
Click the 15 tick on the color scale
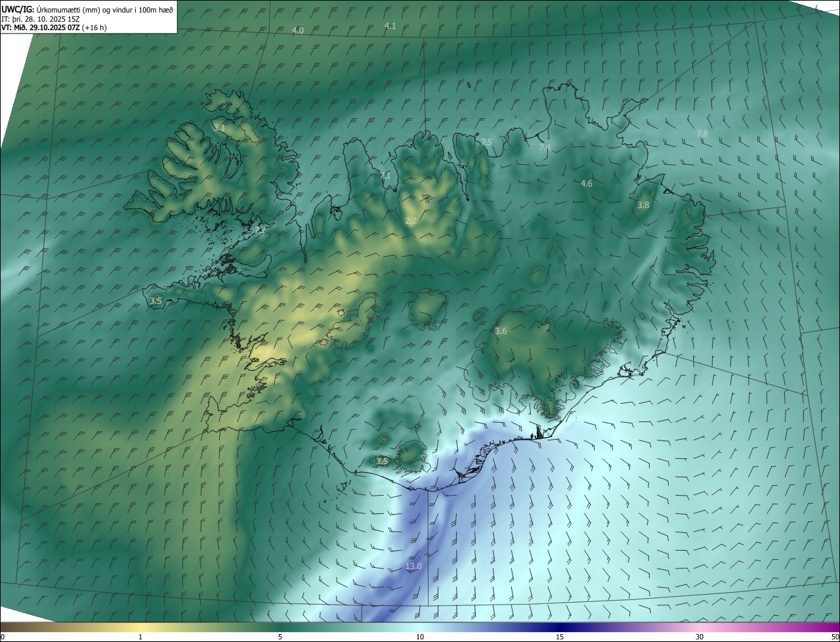coord(560,637)
